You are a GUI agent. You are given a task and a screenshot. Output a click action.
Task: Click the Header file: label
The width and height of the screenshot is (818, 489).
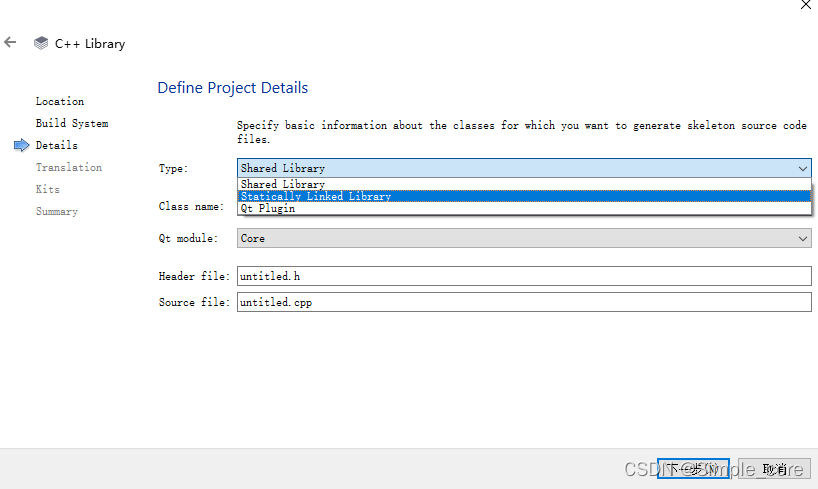194,276
